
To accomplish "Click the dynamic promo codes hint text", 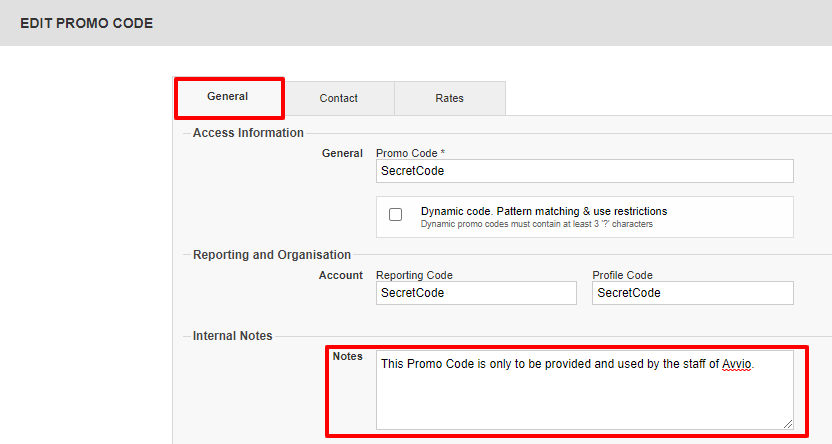I will 536,224.
